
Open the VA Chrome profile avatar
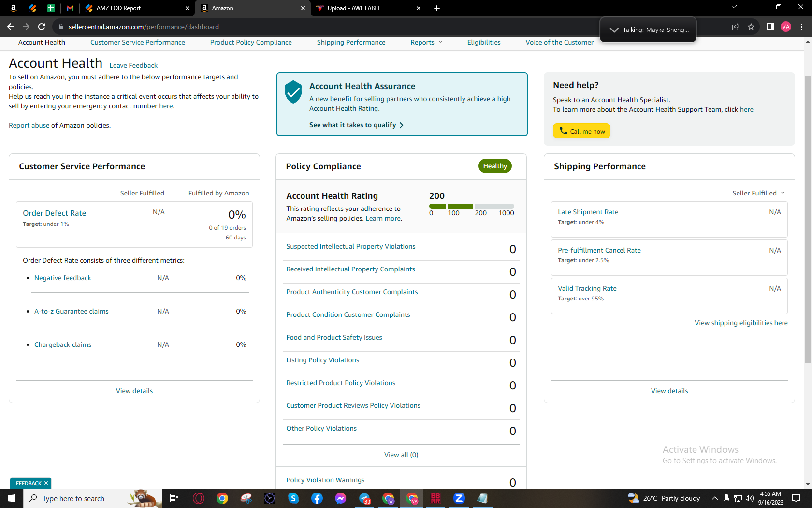[x=786, y=27]
